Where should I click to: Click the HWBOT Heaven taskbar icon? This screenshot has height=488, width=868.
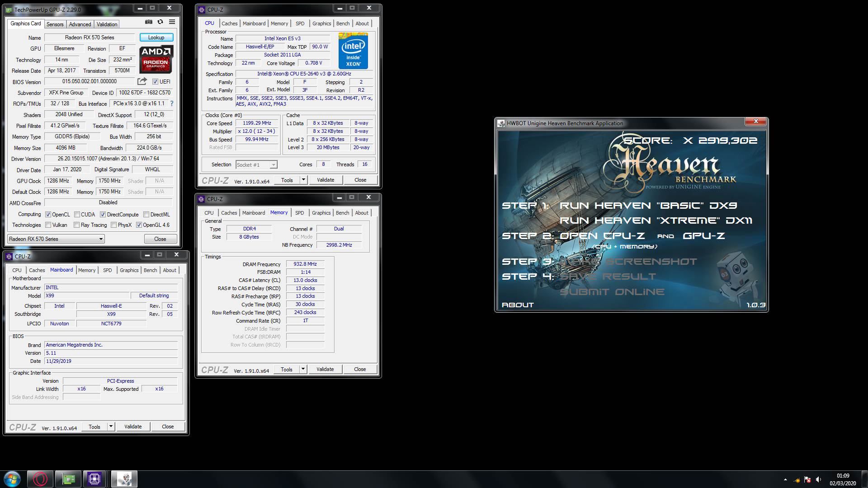point(124,479)
